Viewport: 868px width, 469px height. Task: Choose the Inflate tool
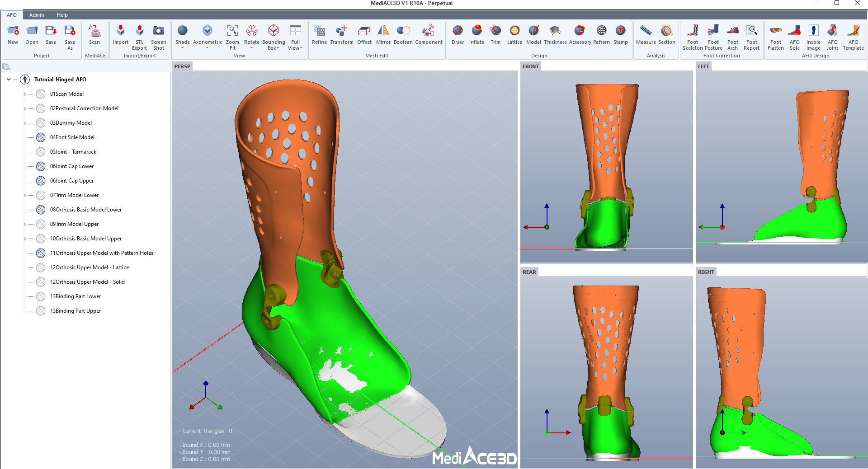(476, 35)
